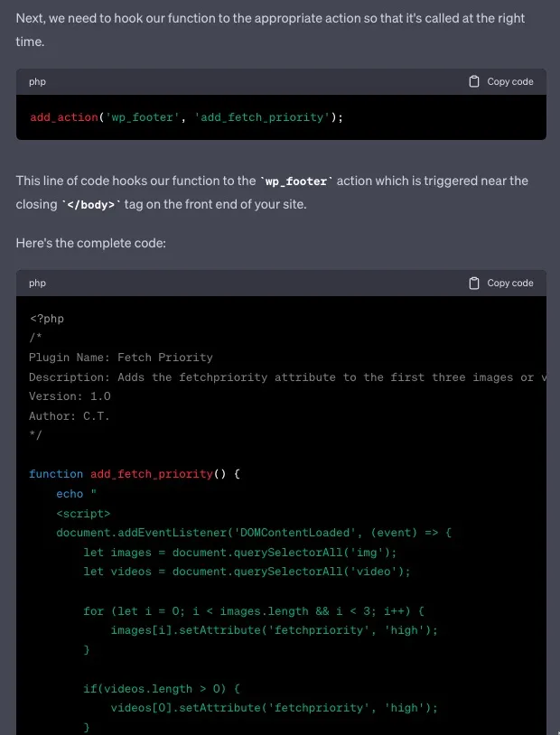The height and width of the screenshot is (735, 560).
Task: Click the inline </body> tag text
Action: 92,205
